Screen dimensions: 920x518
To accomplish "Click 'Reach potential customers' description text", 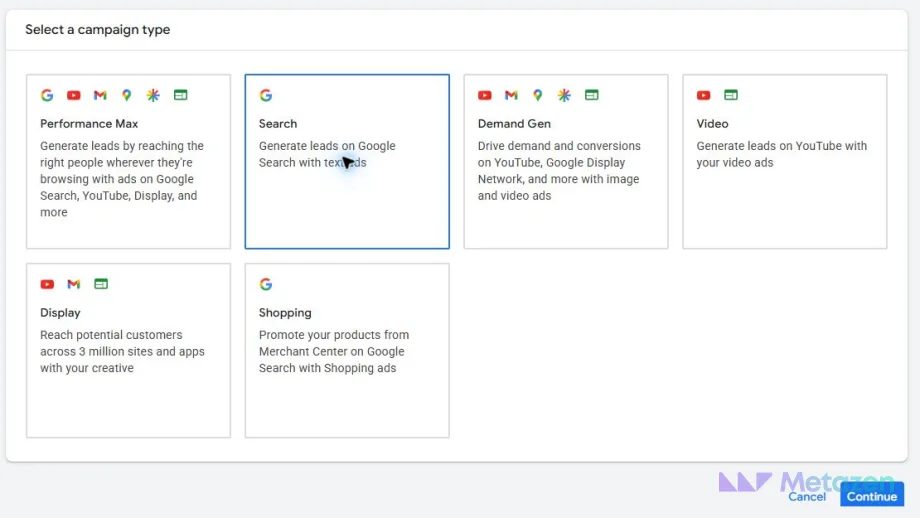I will pos(122,351).
